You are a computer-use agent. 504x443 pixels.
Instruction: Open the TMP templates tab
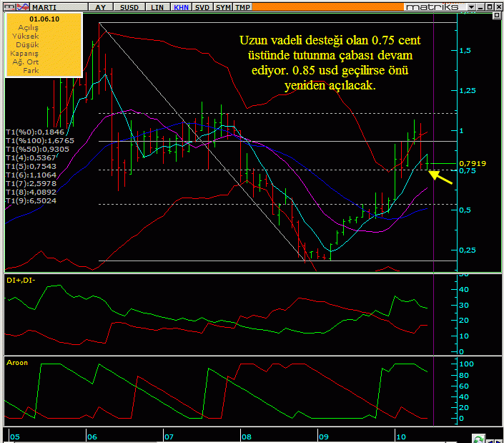coord(243,6)
